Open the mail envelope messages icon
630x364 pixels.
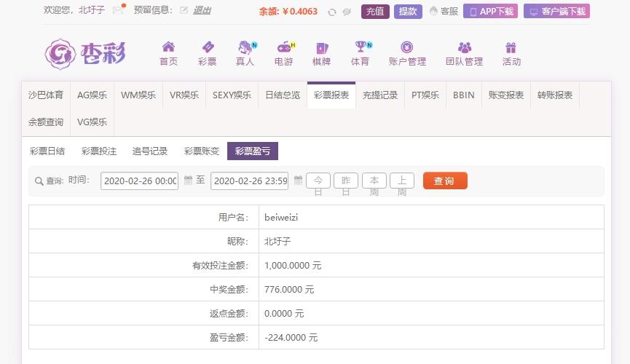tap(118, 11)
